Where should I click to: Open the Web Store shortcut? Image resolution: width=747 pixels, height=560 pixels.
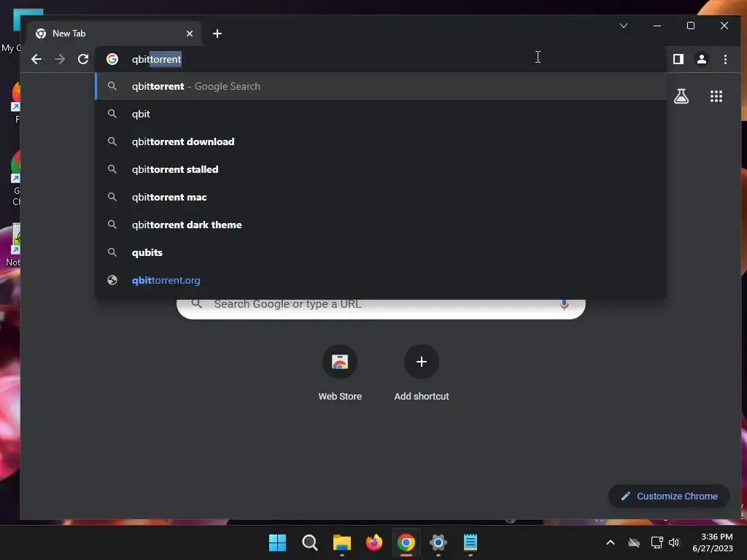[x=340, y=373]
